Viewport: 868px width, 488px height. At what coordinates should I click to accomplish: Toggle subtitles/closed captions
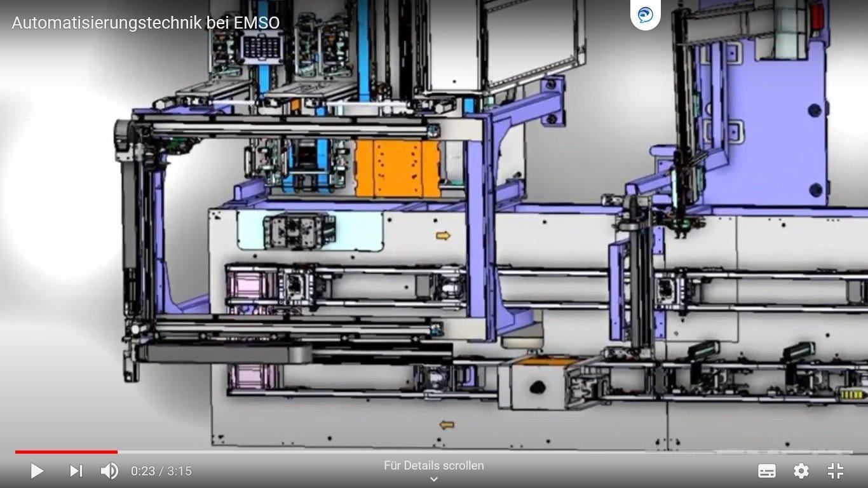coord(767,471)
